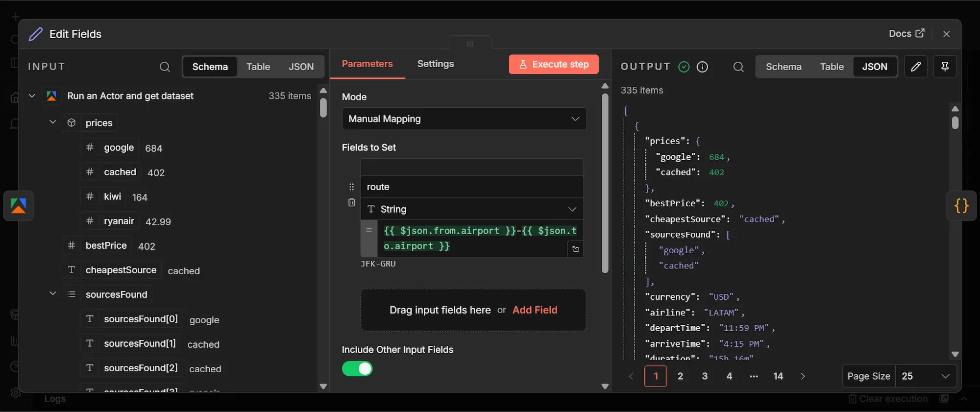The width and height of the screenshot is (980, 412).
Task: Open the Settings tab
Action: click(436, 64)
